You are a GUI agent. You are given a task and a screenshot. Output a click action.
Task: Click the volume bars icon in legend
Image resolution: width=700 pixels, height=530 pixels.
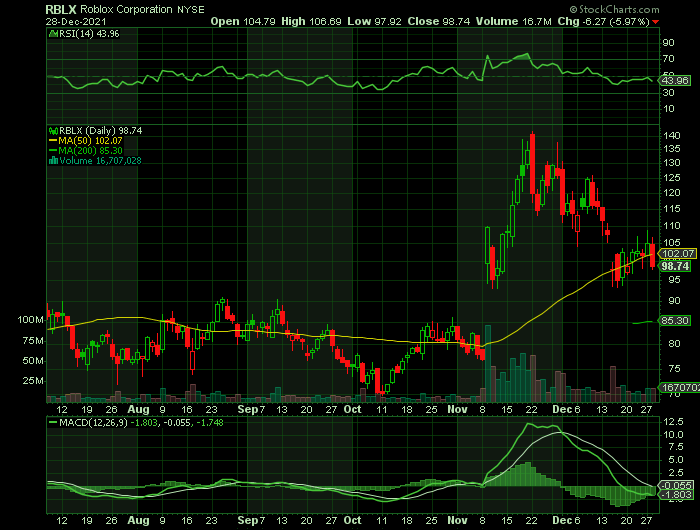tap(53, 161)
